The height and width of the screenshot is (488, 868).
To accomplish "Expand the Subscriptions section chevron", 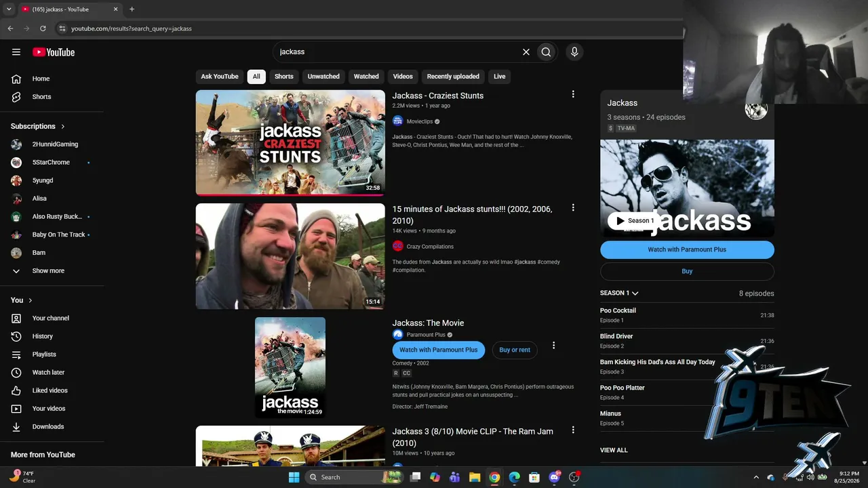I will pos(63,127).
